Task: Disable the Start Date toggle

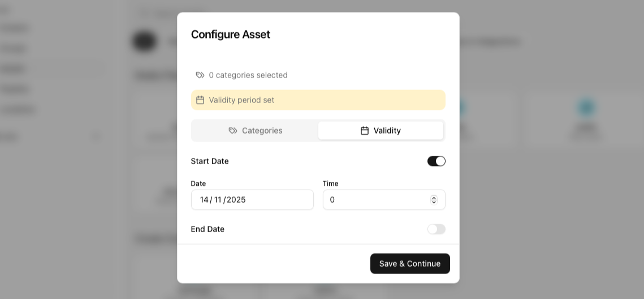Action: point(436,161)
